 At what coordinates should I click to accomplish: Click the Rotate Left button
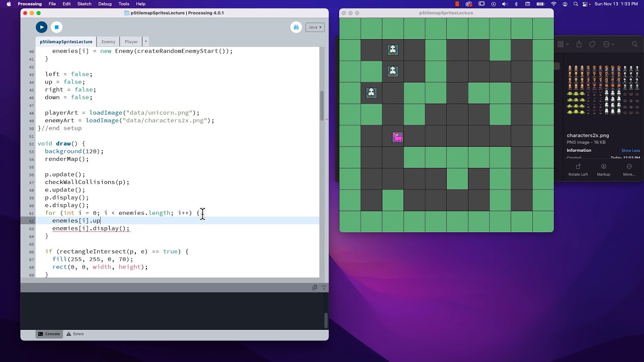click(x=578, y=169)
